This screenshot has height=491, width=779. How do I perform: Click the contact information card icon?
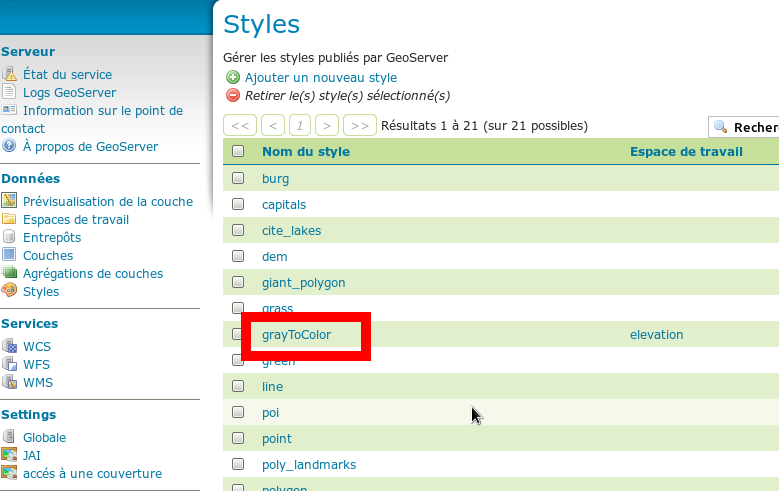(9, 109)
